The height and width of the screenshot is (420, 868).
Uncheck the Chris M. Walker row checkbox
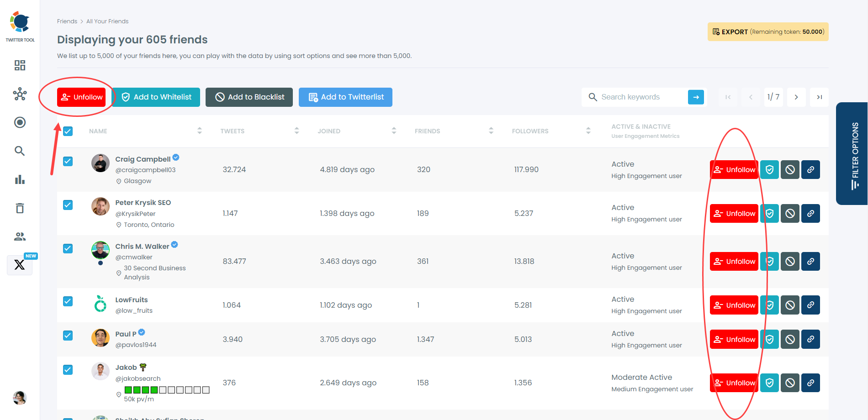coord(68,248)
